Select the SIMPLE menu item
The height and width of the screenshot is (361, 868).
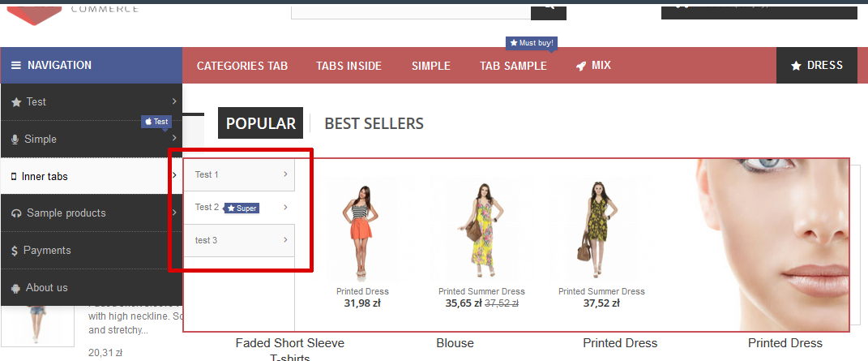click(430, 66)
